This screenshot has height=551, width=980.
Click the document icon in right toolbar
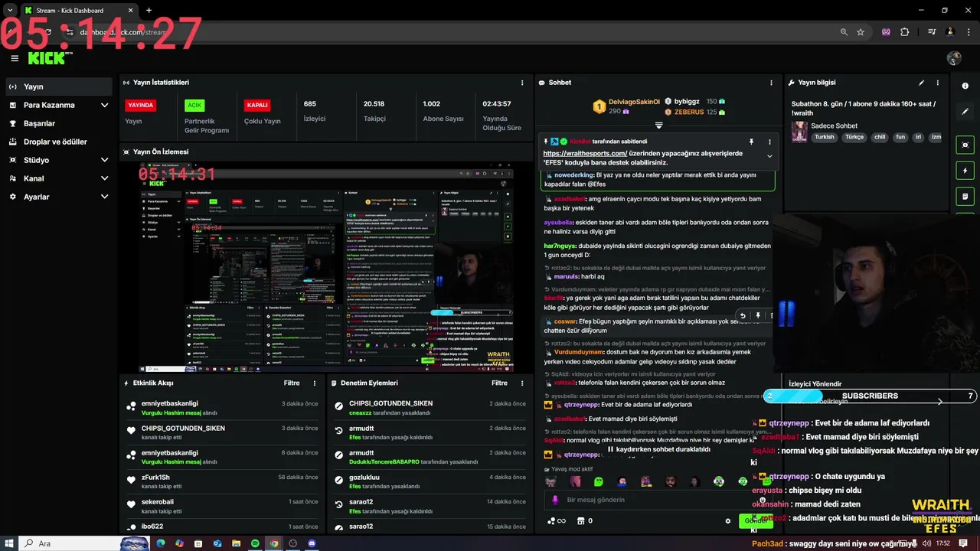[x=965, y=197]
